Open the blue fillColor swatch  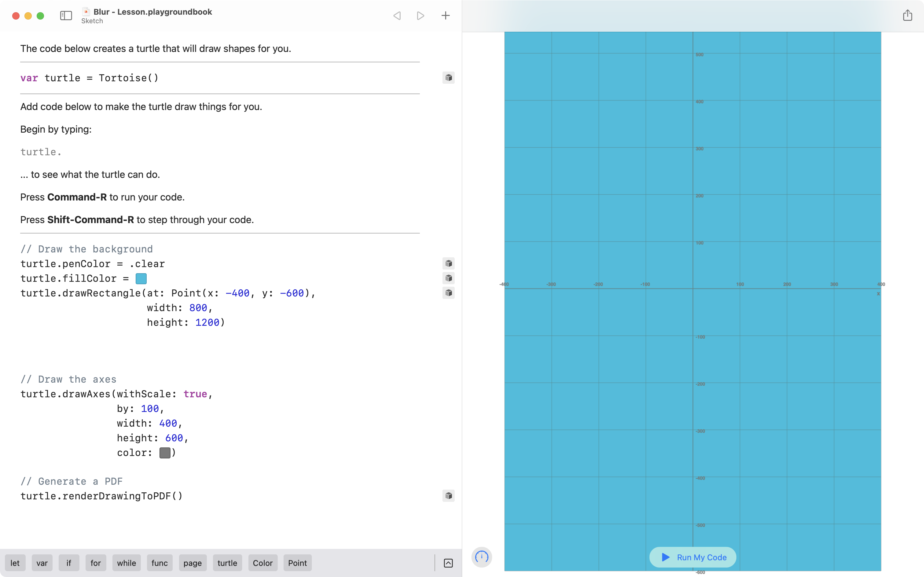tap(141, 279)
